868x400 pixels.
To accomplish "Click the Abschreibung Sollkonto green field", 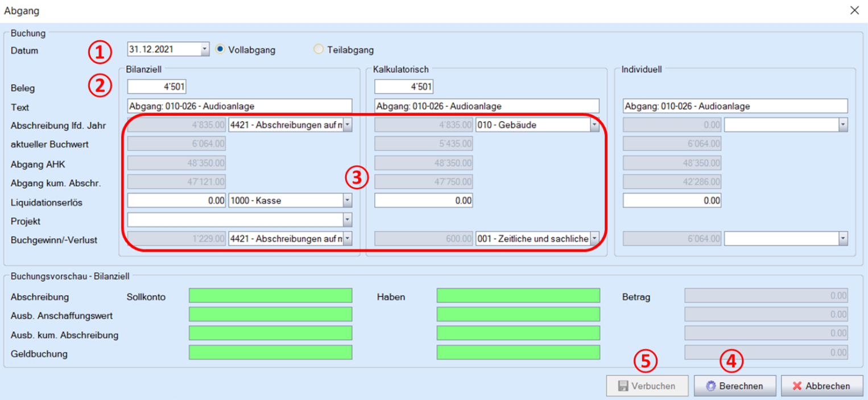I will (271, 295).
